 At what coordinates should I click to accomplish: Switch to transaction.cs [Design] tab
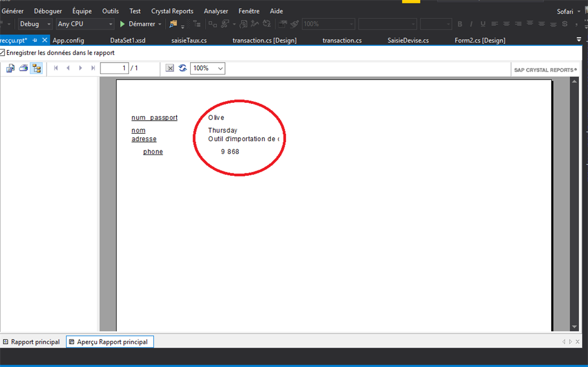point(264,40)
